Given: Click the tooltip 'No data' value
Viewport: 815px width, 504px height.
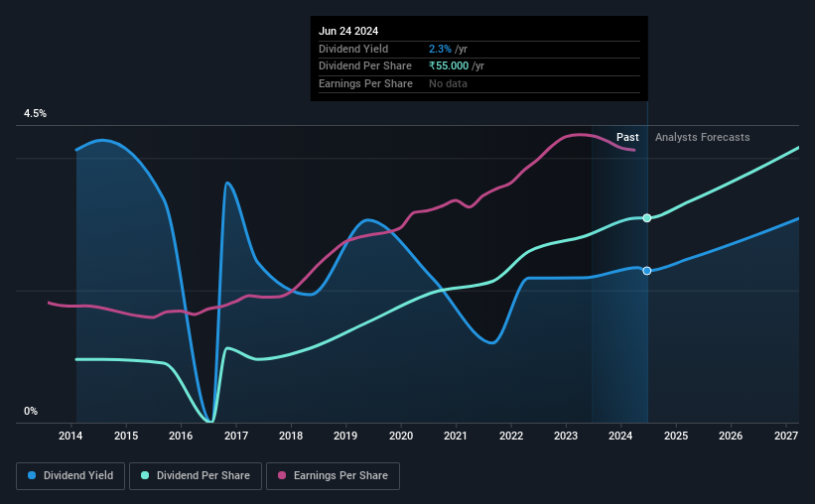Looking at the screenshot, I should (448, 83).
